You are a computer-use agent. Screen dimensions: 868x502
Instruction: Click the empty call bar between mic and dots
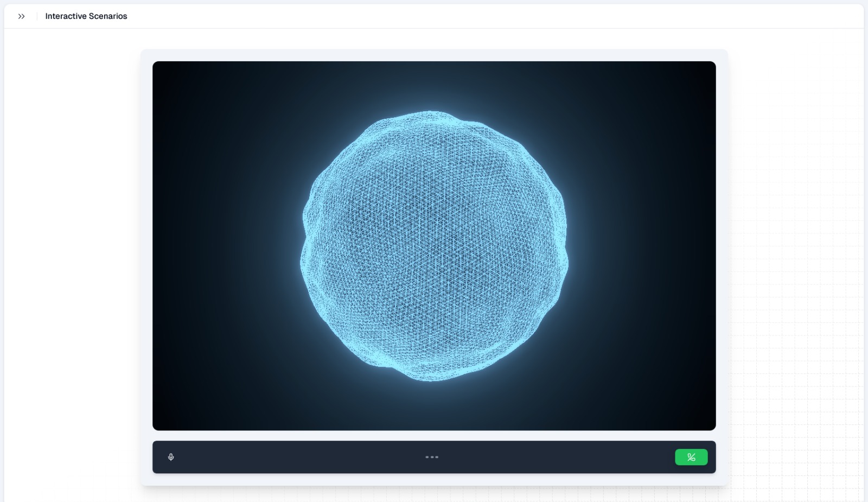pyautogui.click(x=298, y=457)
